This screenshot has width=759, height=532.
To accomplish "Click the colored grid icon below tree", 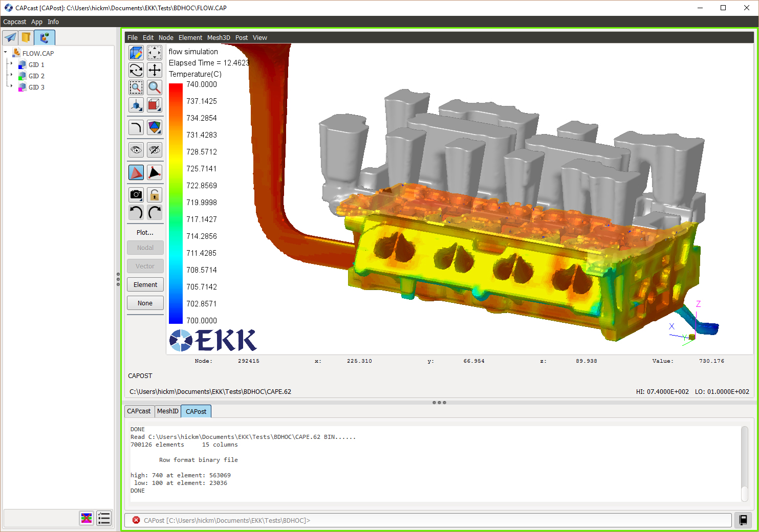I will [86, 518].
